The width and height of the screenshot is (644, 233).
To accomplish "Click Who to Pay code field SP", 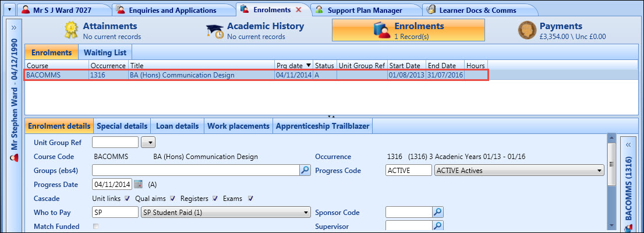I will (115, 213).
